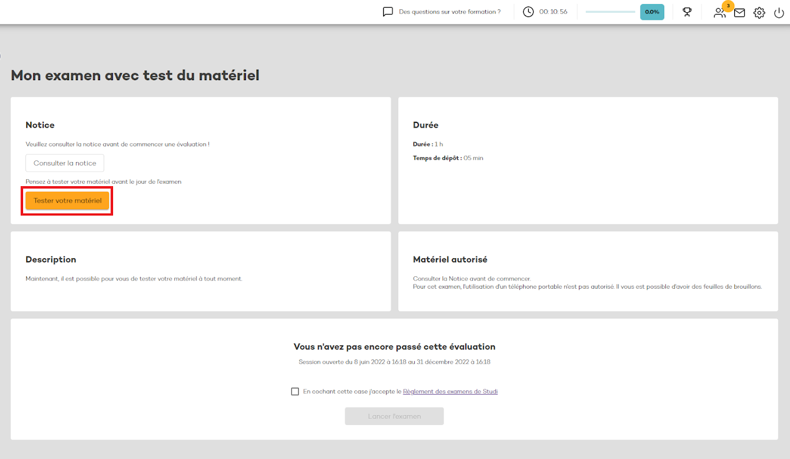Open the trophy achievements icon
Screen dimensions: 790x459
[x=687, y=12]
